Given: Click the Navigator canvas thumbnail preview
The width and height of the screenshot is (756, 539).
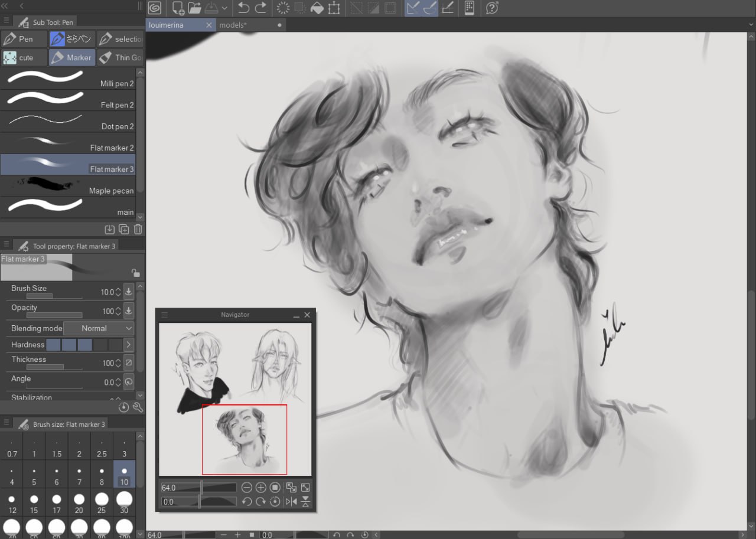Looking at the screenshot, I should pos(235,399).
